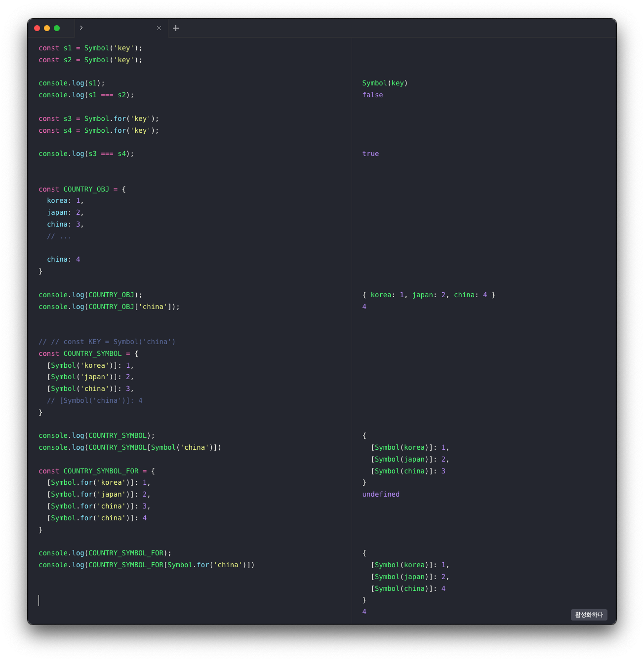This screenshot has width=644, height=661.
Task: Click output line "[Symbol(china)]: 3"
Action: (408, 471)
